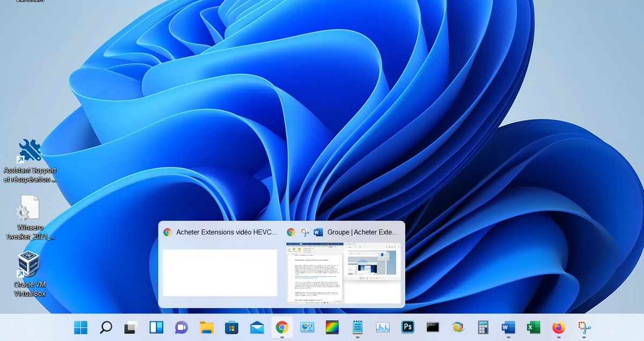
Task: Switch to Microsoft Excel taskbar icon
Action: pyautogui.click(x=533, y=327)
